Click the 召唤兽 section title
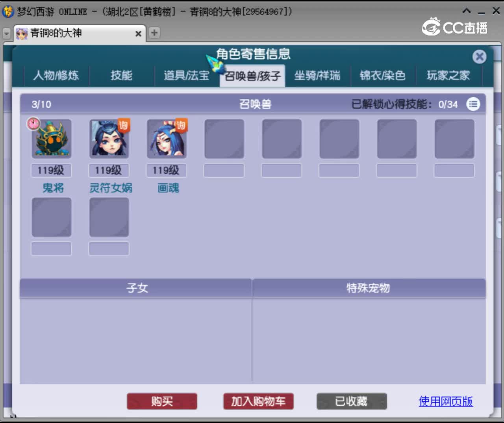504x423 pixels. pyautogui.click(x=256, y=104)
